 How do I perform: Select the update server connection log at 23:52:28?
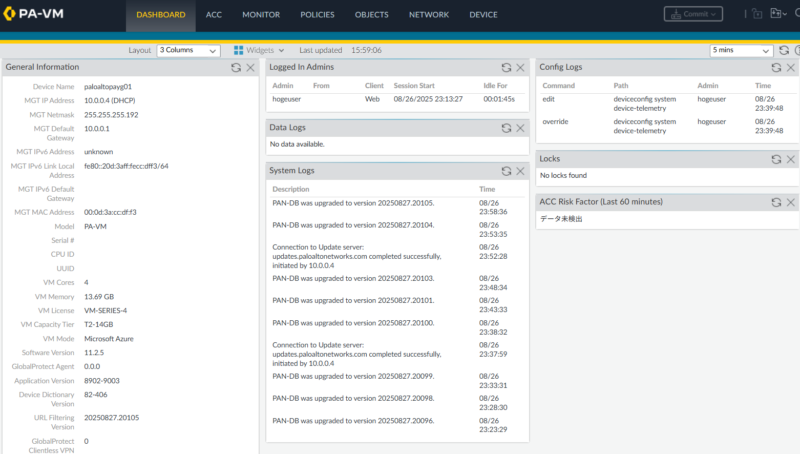pyautogui.click(x=397, y=256)
